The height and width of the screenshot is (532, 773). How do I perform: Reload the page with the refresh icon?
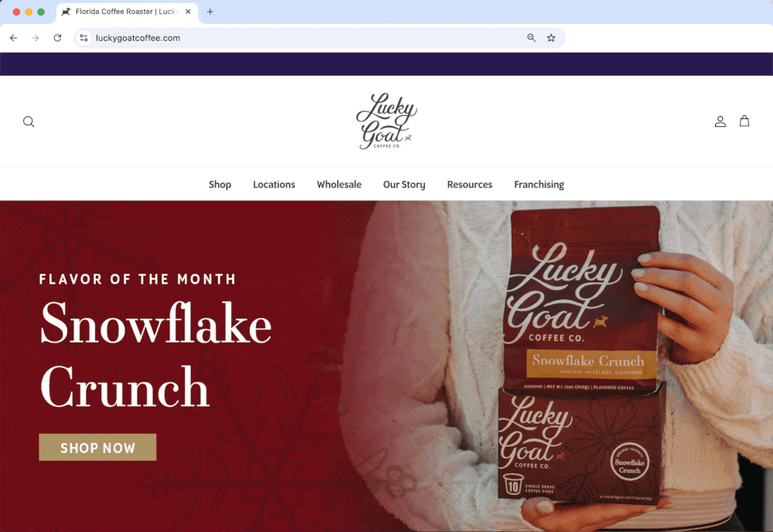(x=57, y=38)
